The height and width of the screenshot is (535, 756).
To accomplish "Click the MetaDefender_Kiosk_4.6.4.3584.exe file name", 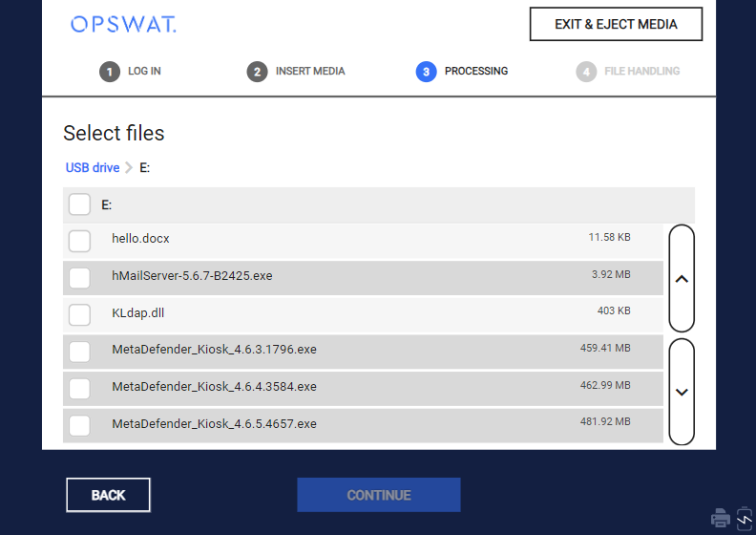I will pos(214,386).
